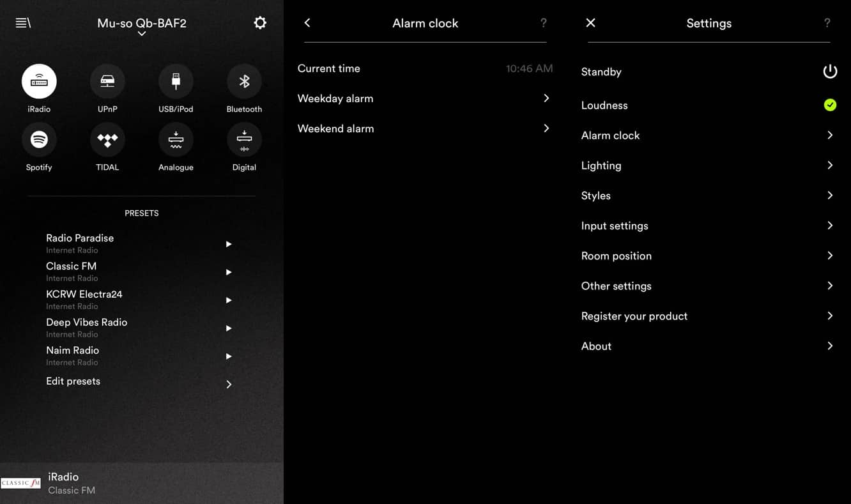Select the iRadio input icon
The width and height of the screenshot is (851, 504).
39,81
